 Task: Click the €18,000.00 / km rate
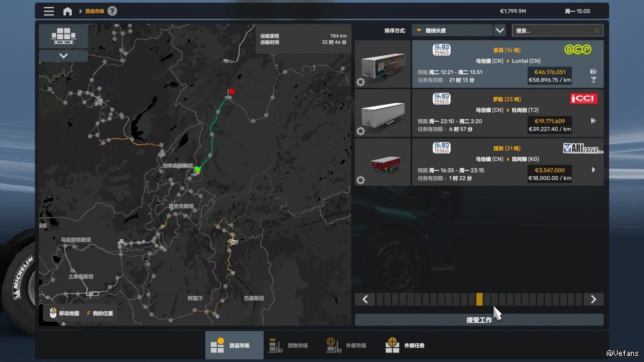pos(550,178)
